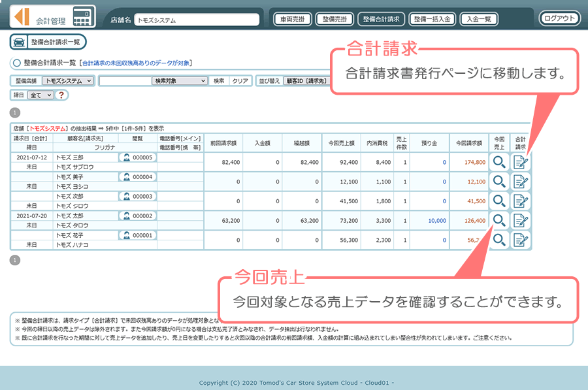588x390 pixels.
Task: Click customer name トモズ 三郎
Action: tap(70, 157)
